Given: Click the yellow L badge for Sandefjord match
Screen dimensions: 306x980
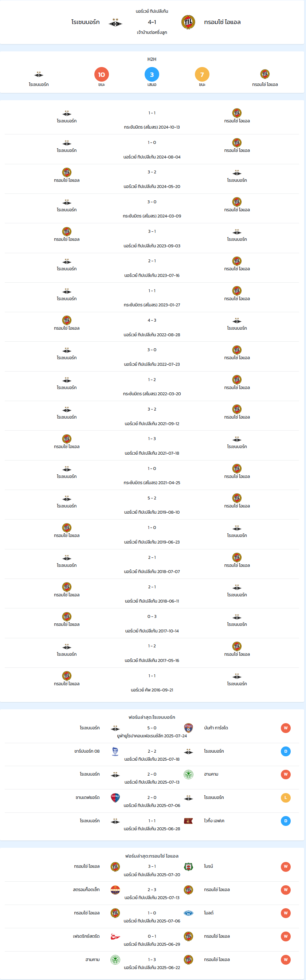Looking at the screenshot, I should 286,797.
